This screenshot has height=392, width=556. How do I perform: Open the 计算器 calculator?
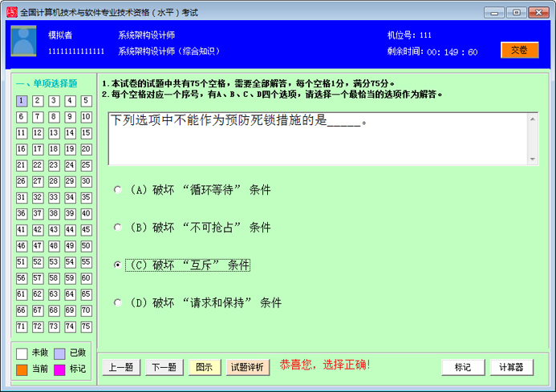pos(511,367)
